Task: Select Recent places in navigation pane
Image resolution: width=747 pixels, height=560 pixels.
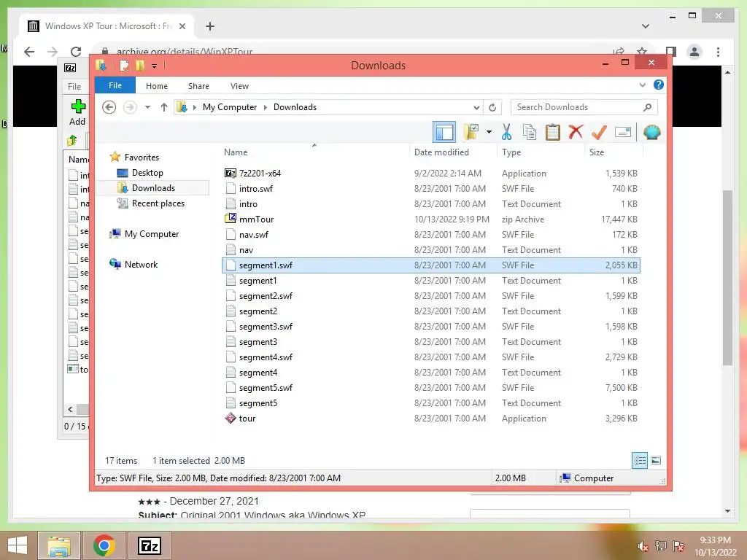Action: [x=158, y=203]
